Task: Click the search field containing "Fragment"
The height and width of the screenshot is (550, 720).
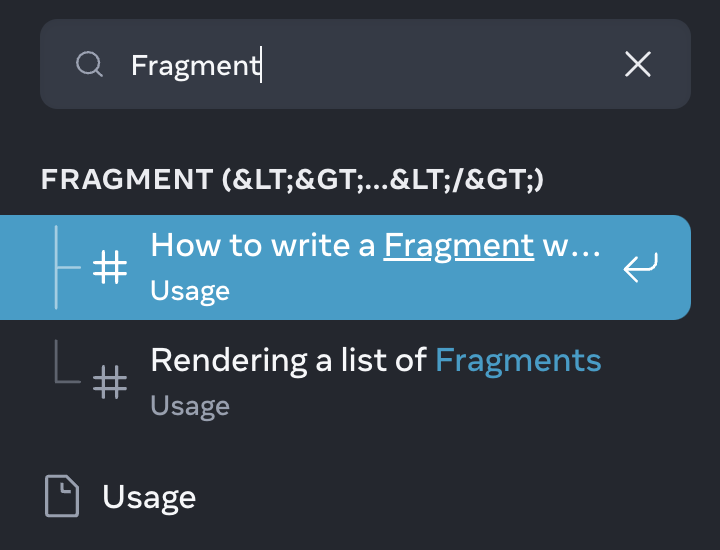Action: pyautogui.click(x=366, y=64)
